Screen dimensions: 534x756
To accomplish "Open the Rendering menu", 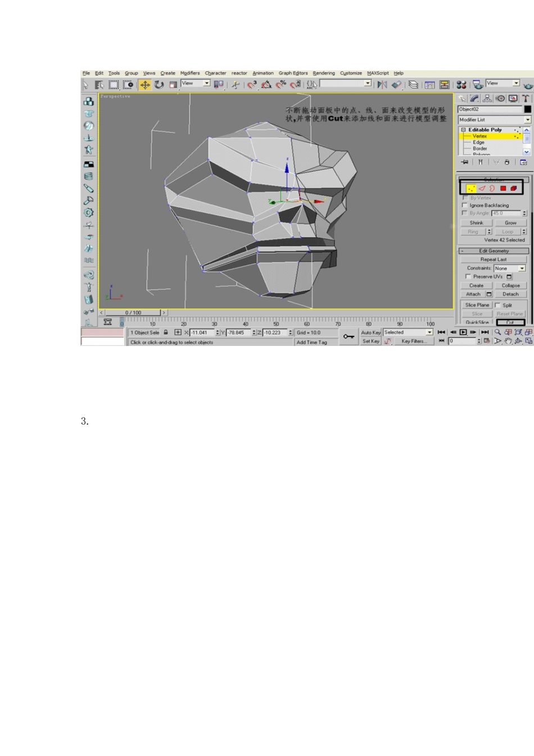I will 324,73.
